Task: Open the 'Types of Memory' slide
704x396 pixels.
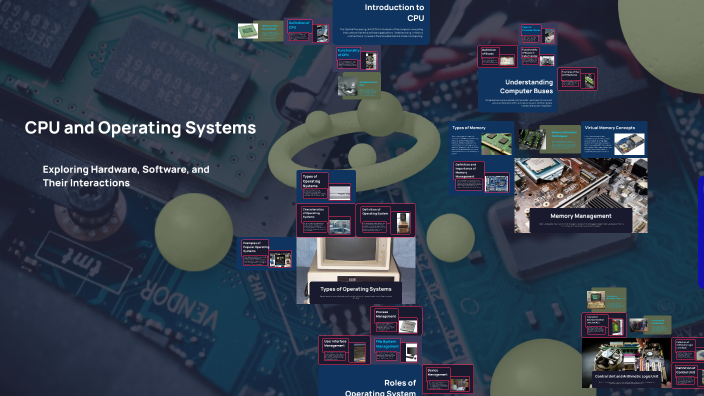Action: tap(481, 139)
